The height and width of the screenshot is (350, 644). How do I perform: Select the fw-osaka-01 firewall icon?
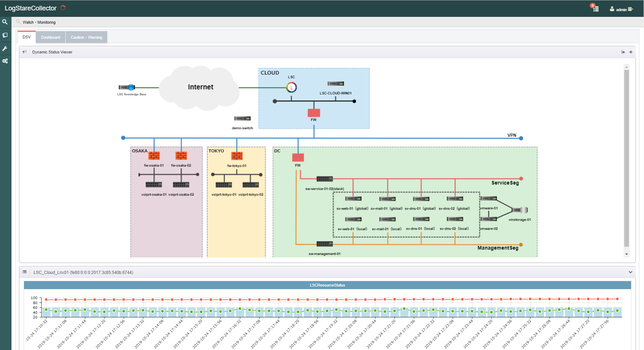click(154, 156)
